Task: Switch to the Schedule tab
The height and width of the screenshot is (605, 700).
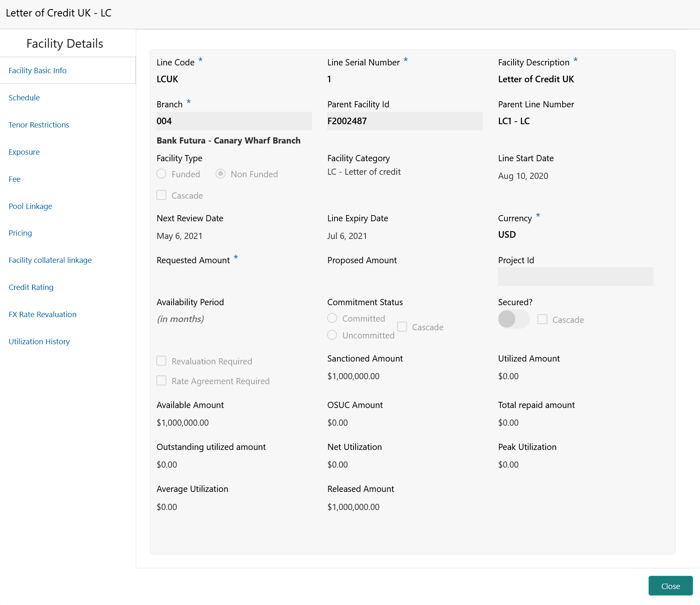Action: pos(24,98)
